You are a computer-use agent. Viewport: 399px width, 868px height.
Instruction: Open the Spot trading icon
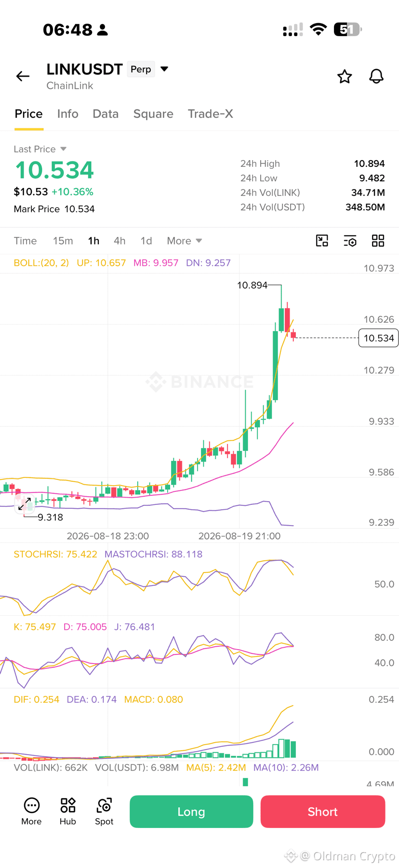click(x=104, y=811)
